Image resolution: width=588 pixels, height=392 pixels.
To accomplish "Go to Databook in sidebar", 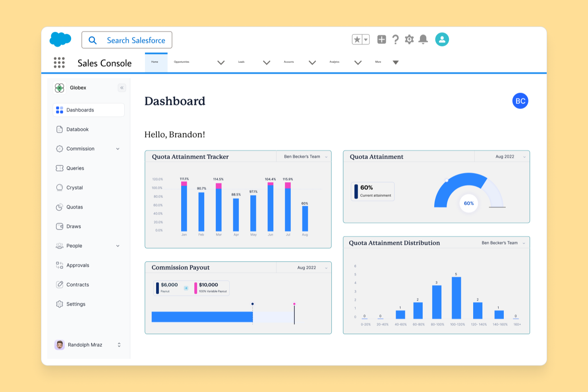I will pyautogui.click(x=77, y=129).
